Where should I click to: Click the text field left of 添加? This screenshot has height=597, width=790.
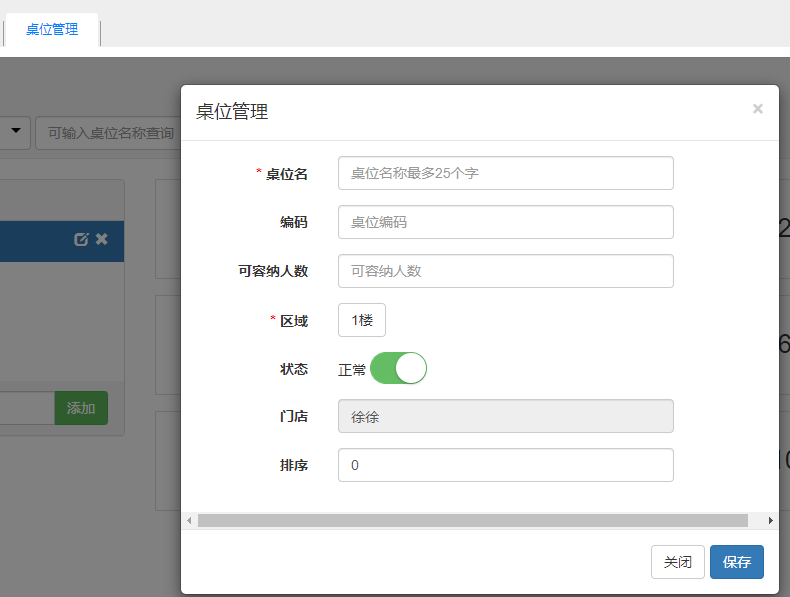point(26,408)
